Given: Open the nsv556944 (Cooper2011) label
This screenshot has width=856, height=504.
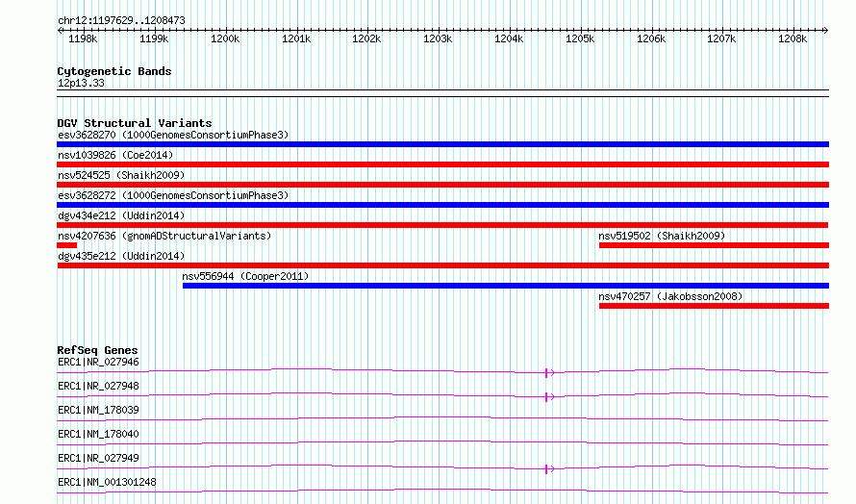Looking at the screenshot, I should click(x=245, y=276).
